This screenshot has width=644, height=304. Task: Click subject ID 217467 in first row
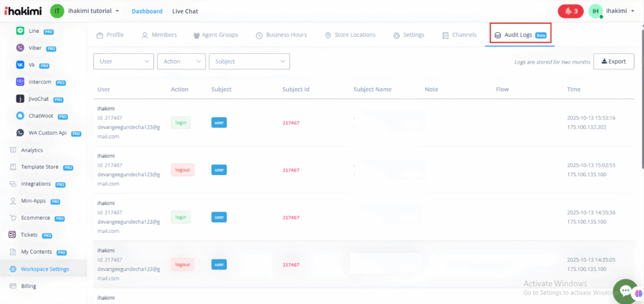pyautogui.click(x=291, y=123)
